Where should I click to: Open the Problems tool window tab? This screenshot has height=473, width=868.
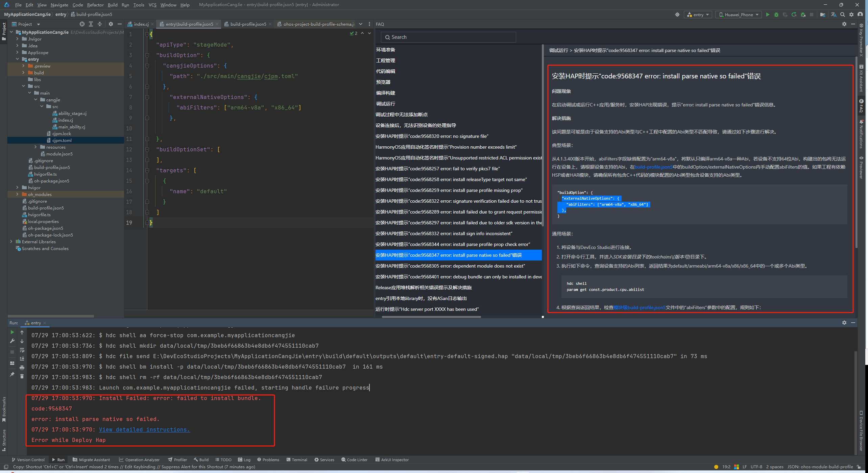[x=268, y=460]
